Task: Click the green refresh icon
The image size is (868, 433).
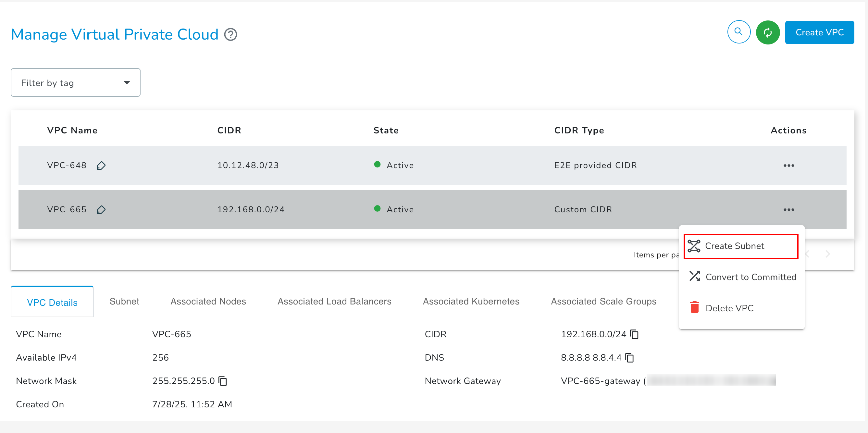Action: pos(768,32)
